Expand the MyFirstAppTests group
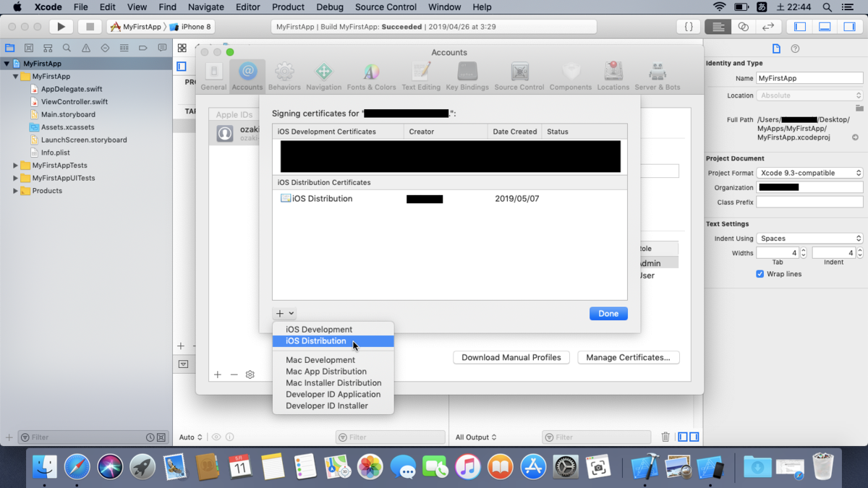The width and height of the screenshot is (868, 488). pyautogui.click(x=16, y=166)
